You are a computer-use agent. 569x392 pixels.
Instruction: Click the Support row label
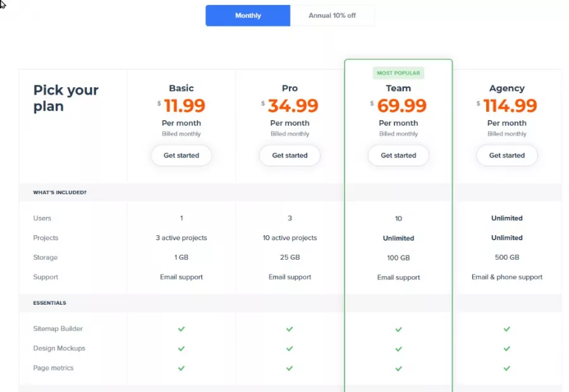[46, 277]
